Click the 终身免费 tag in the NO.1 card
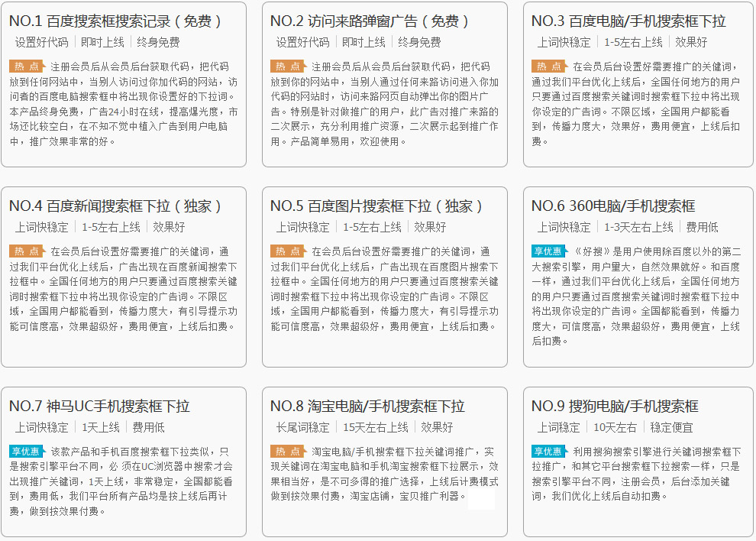 tap(158, 42)
